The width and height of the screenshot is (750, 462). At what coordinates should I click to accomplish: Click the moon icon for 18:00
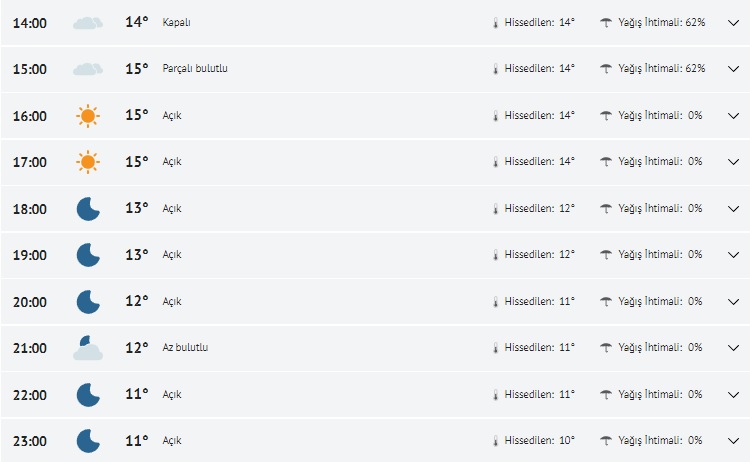point(88,208)
